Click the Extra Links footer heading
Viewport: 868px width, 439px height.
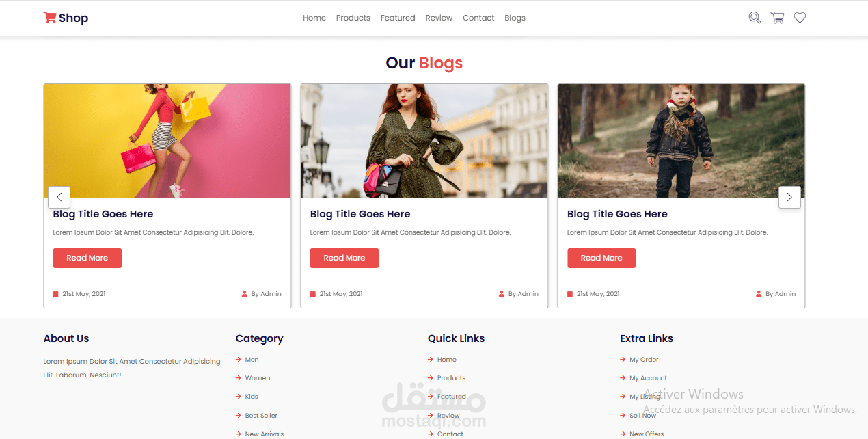[647, 338]
